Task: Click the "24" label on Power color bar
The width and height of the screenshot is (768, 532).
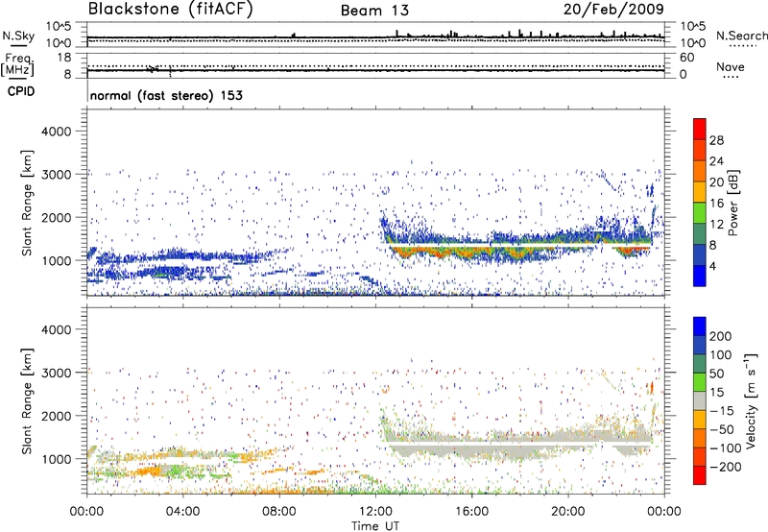Action: pyautogui.click(x=716, y=161)
